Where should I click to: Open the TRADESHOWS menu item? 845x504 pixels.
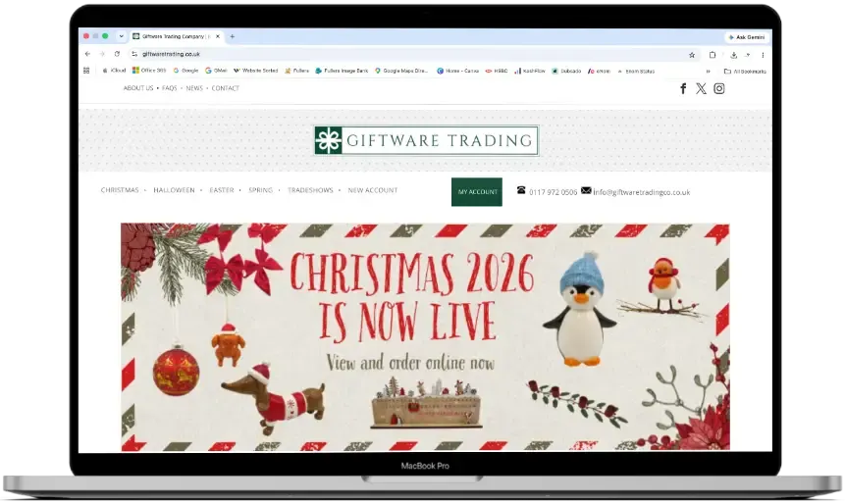[310, 190]
